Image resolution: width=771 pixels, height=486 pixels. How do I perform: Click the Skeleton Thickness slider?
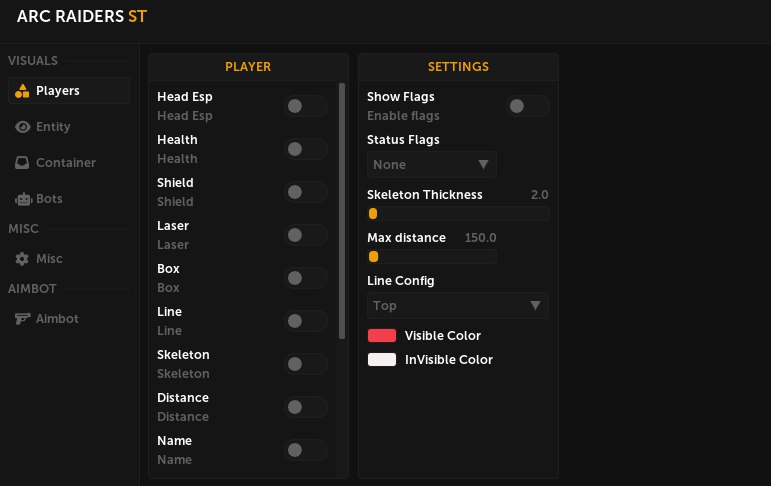pyautogui.click(x=458, y=213)
